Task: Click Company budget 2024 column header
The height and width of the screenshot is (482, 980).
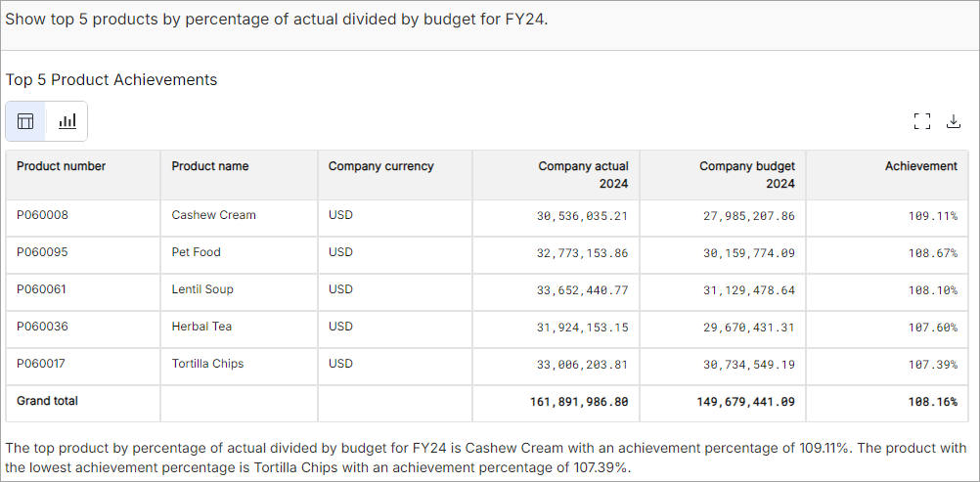Action: pyautogui.click(x=746, y=175)
